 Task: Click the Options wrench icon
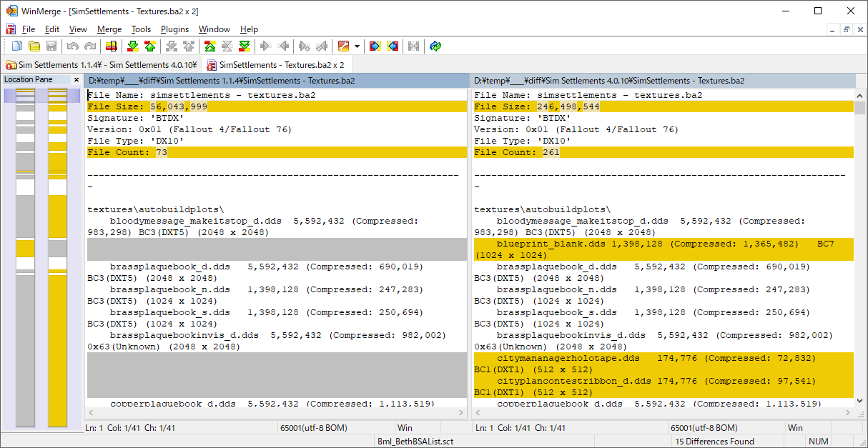[x=344, y=46]
